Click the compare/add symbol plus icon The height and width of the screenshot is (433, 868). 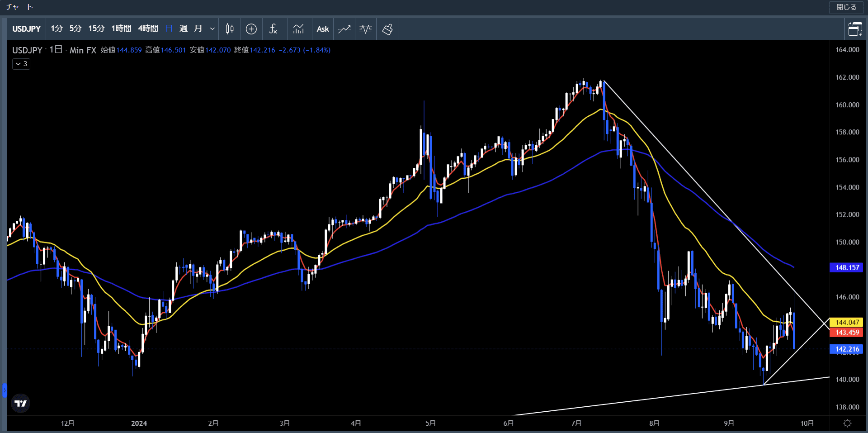251,29
